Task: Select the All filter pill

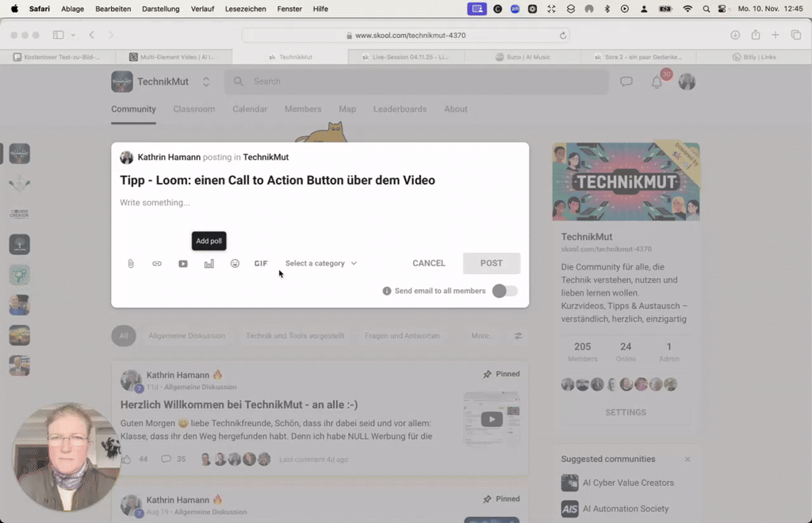Action: click(124, 335)
